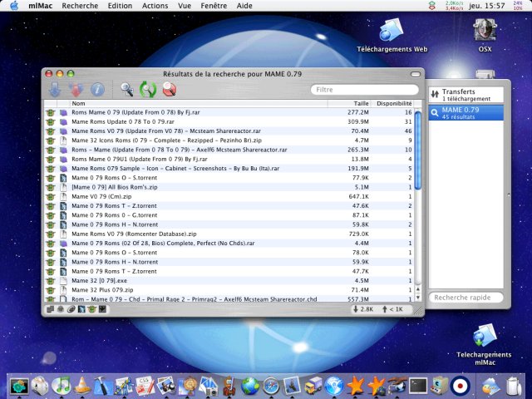Open the Recherche menu
The image size is (532, 399).
pyautogui.click(x=80, y=6)
